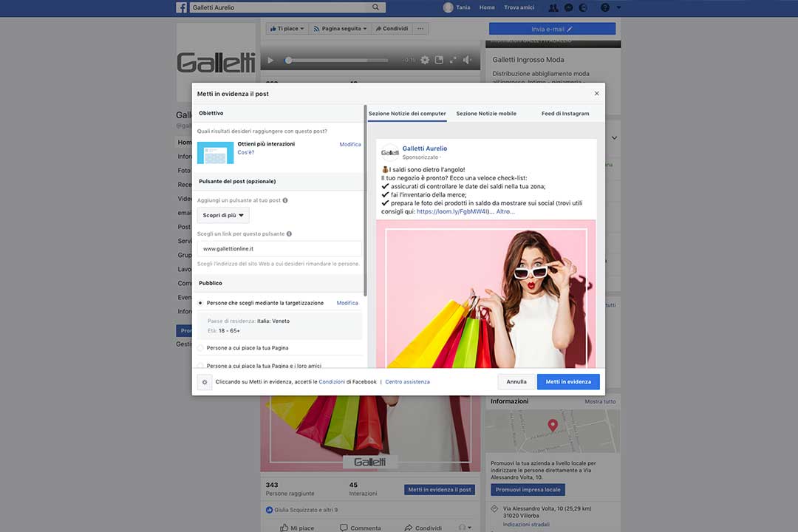
Task: Open the Pagina seguita dropdown
Action: click(340, 29)
